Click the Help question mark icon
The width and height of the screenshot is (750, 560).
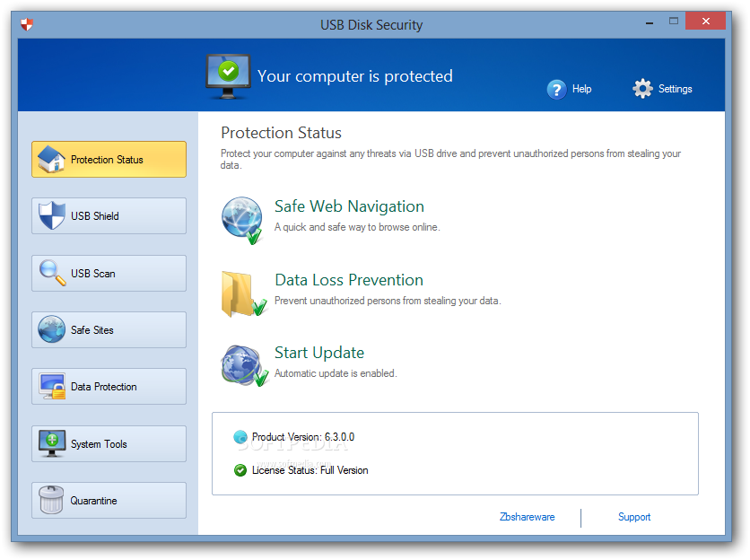pyautogui.click(x=555, y=89)
